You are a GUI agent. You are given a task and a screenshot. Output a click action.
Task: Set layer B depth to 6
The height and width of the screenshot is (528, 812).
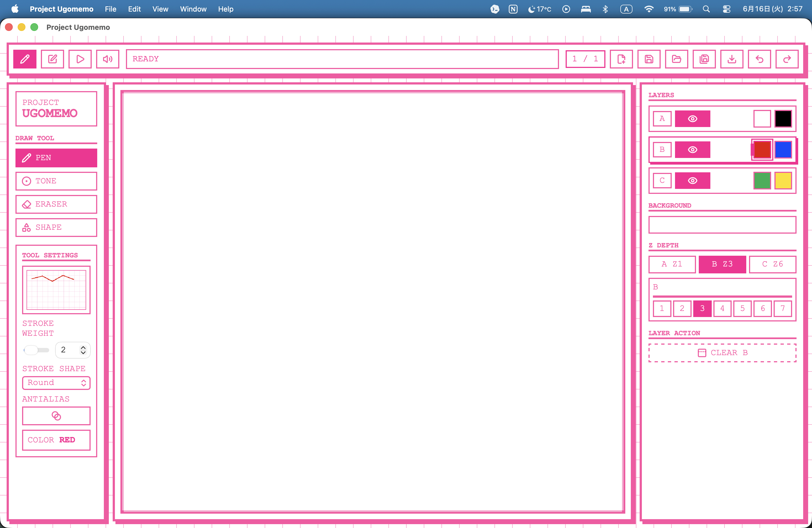point(763,309)
